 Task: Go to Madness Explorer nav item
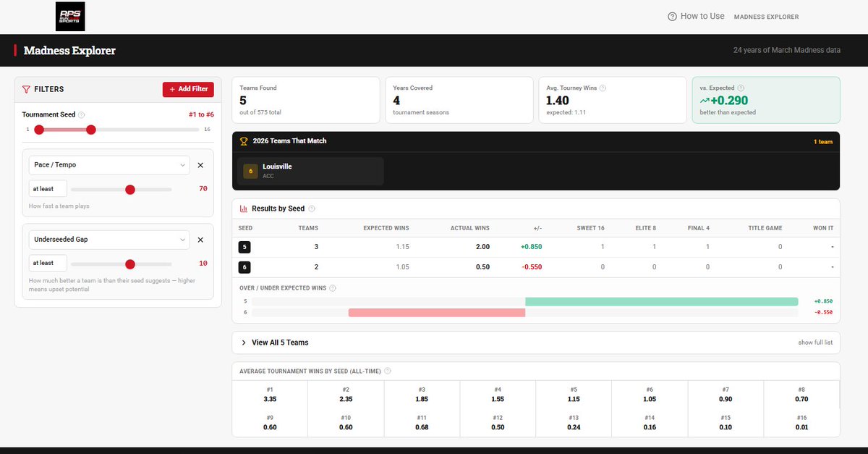766,17
